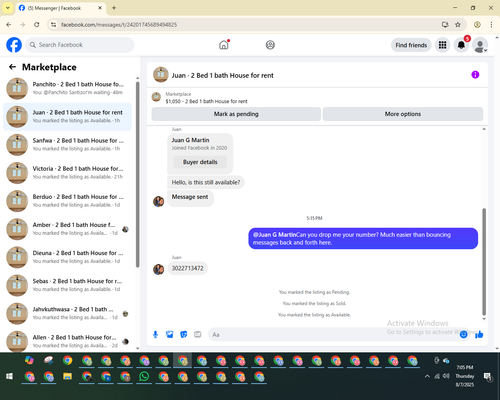Click the browser address bar URL
The width and height of the screenshot is (500, 400).
coord(119,25)
